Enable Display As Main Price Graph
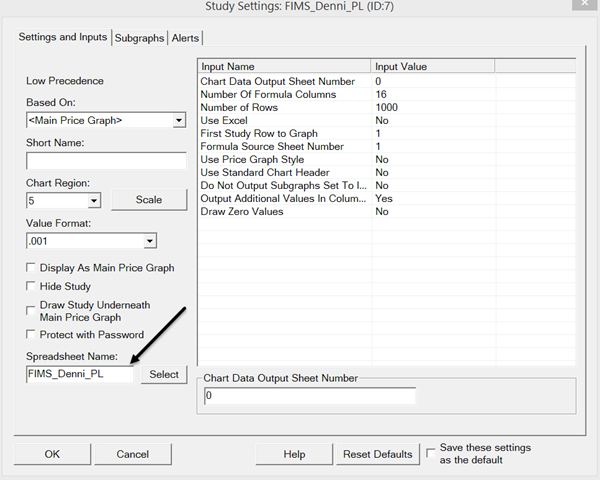Viewport: 600px width, 480px height. (x=31, y=268)
